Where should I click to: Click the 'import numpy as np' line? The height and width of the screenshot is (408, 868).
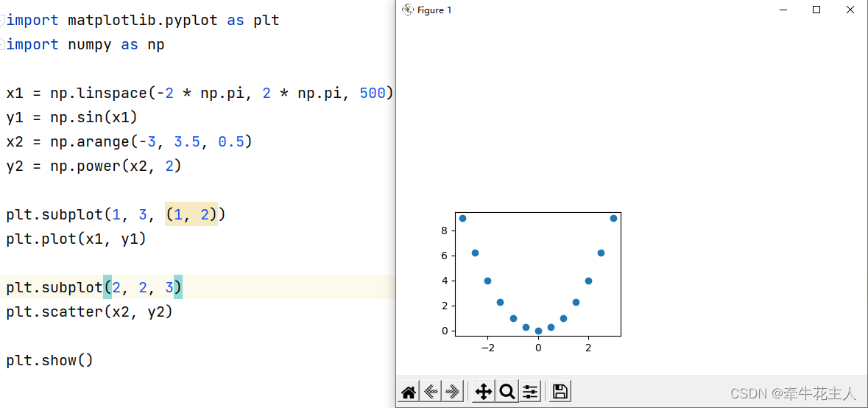pyautogui.click(x=85, y=45)
